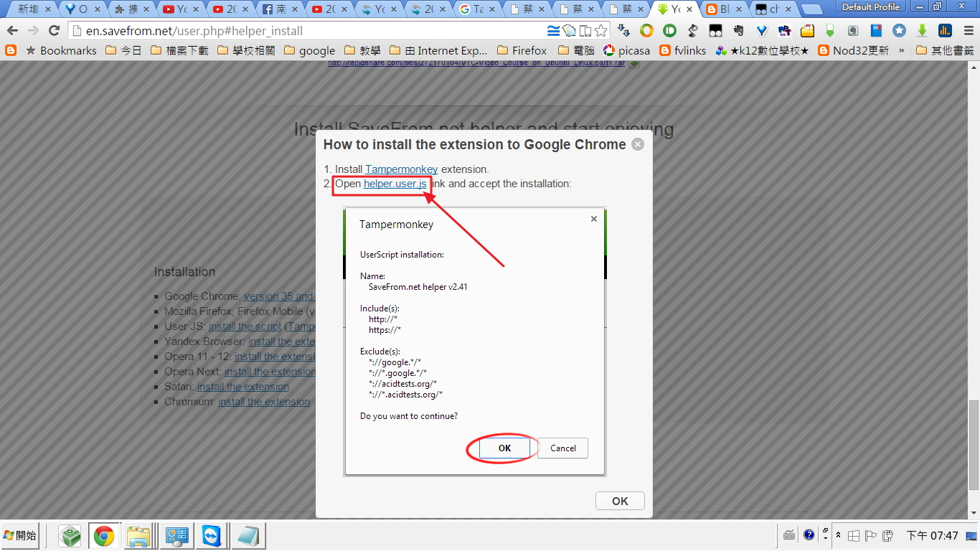Switch to the Blogger Bl tab
980x551 pixels.
(x=724, y=9)
